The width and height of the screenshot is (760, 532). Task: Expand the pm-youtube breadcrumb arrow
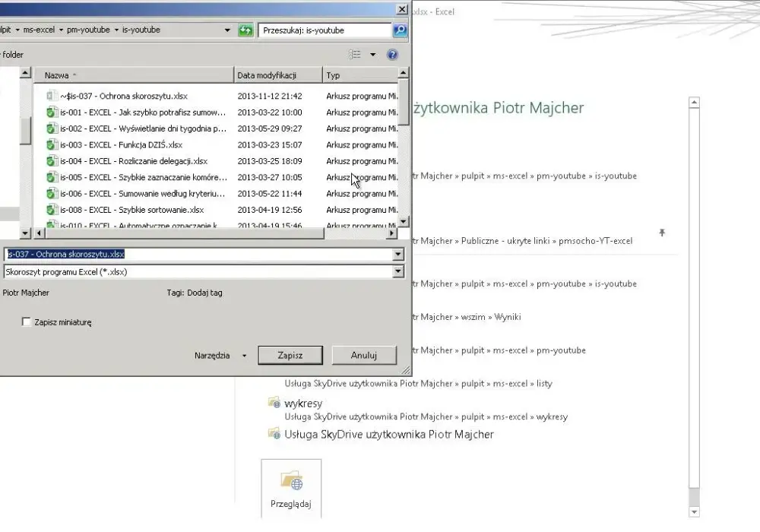tap(116, 30)
